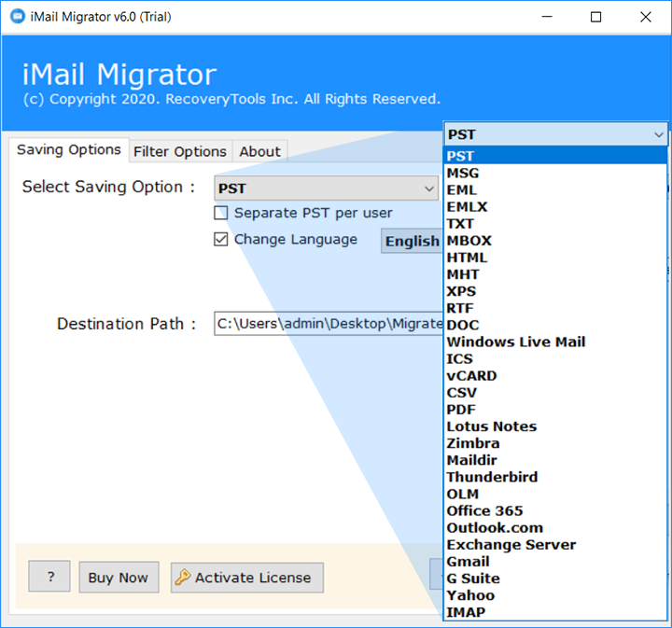Choose Gmail in the list

coord(555,562)
